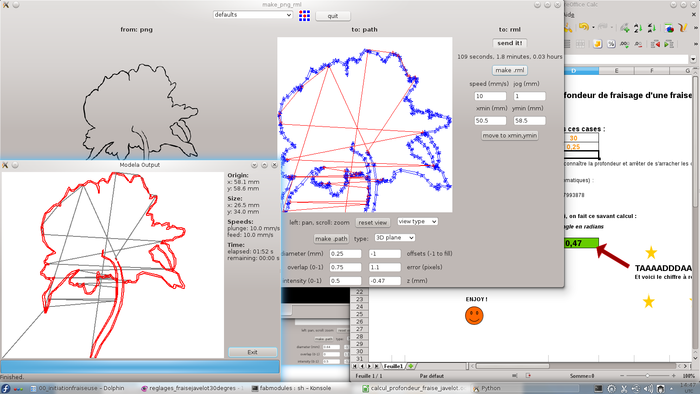Image resolution: width=700 pixels, height=394 pixels.
Task: Open the Konsole fabmodules taskbar item
Action: point(292,388)
